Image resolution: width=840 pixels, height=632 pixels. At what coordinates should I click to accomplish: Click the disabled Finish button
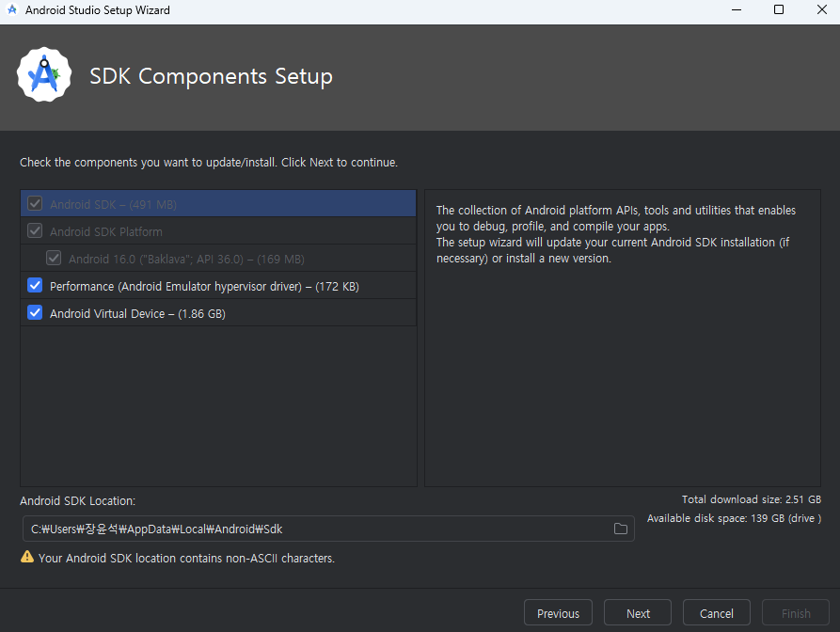point(796,612)
